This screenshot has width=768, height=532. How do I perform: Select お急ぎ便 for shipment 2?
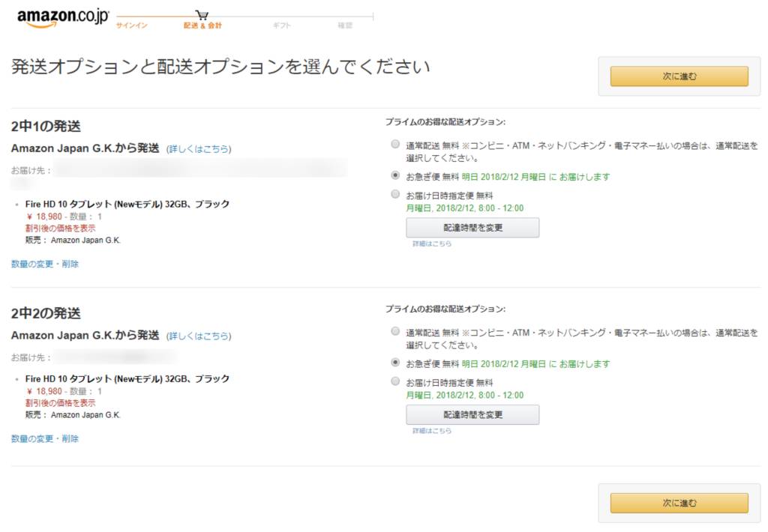(395, 363)
